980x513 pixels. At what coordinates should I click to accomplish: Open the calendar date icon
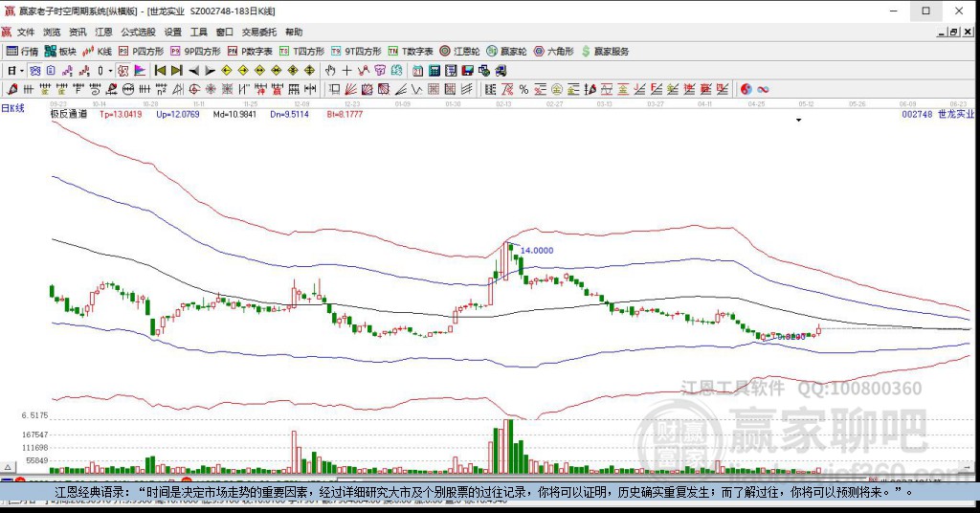point(417,71)
